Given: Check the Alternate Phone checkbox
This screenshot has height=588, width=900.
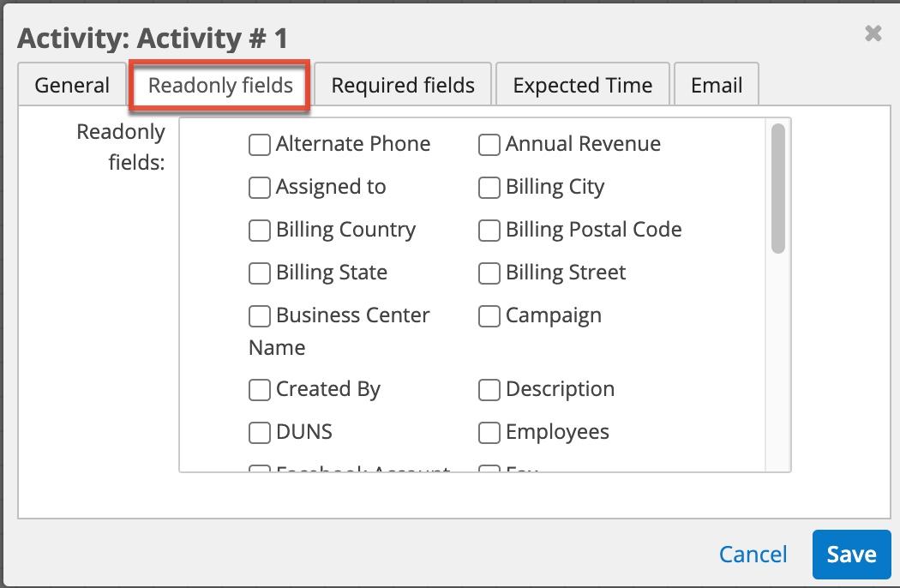Looking at the screenshot, I should tap(260, 145).
